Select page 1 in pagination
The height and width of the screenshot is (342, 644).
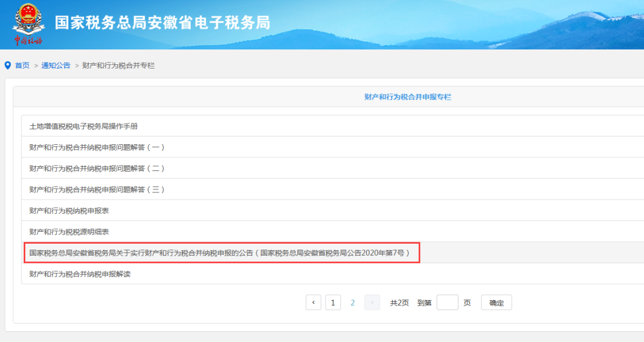tap(333, 303)
